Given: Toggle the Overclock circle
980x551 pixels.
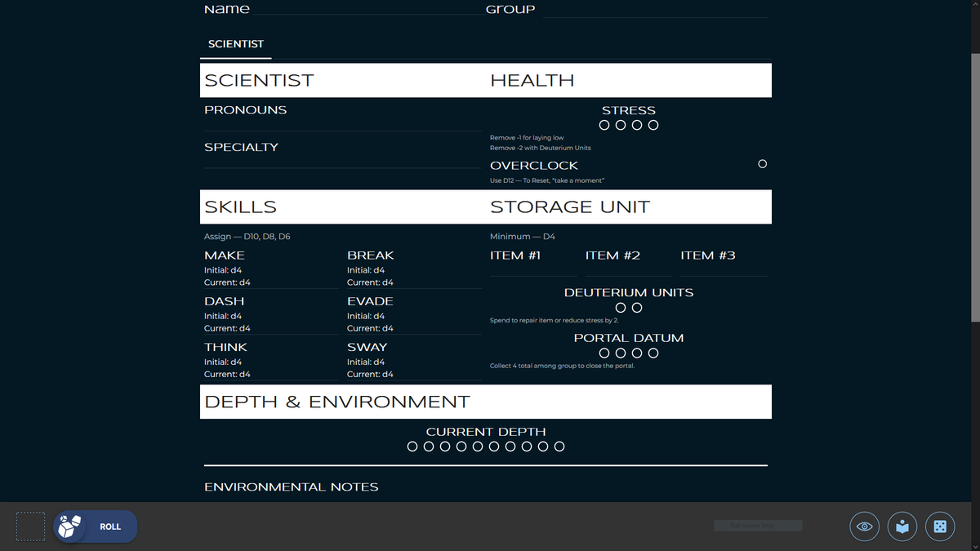Looking at the screenshot, I should pos(762,164).
